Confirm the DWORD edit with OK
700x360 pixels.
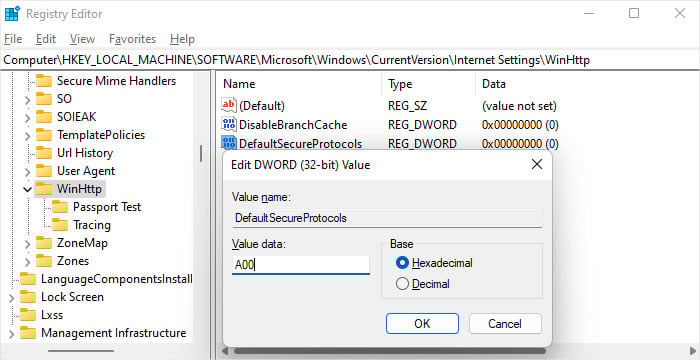(422, 323)
